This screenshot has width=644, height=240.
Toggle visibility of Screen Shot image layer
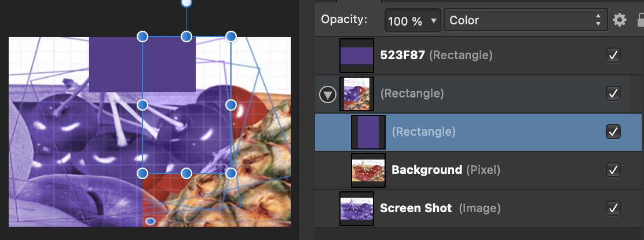(613, 208)
